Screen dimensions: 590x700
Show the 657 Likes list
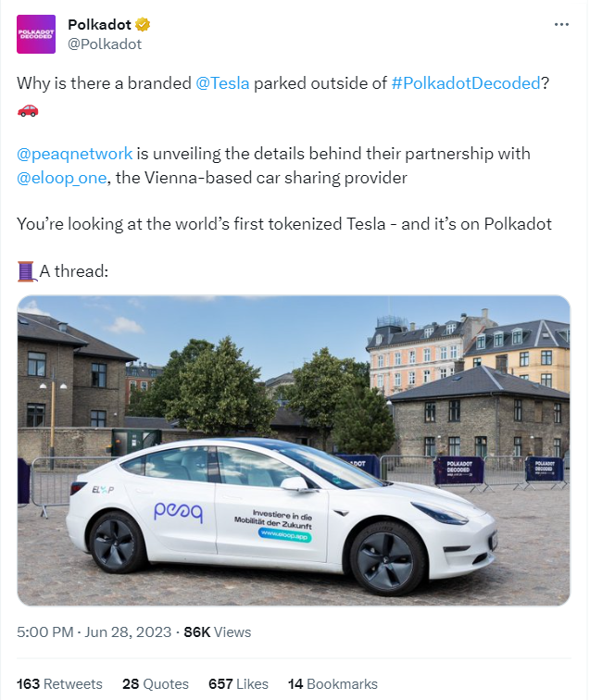coord(237,683)
